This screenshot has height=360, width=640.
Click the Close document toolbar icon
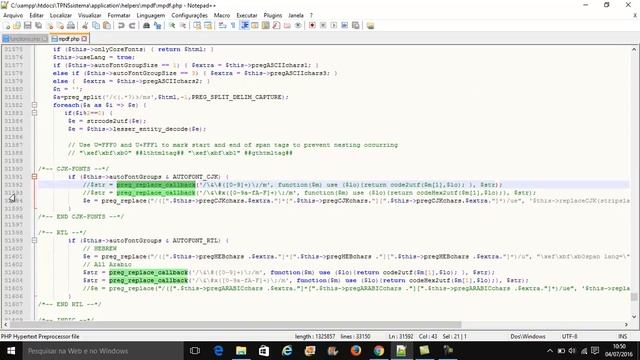[x=50, y=26]
